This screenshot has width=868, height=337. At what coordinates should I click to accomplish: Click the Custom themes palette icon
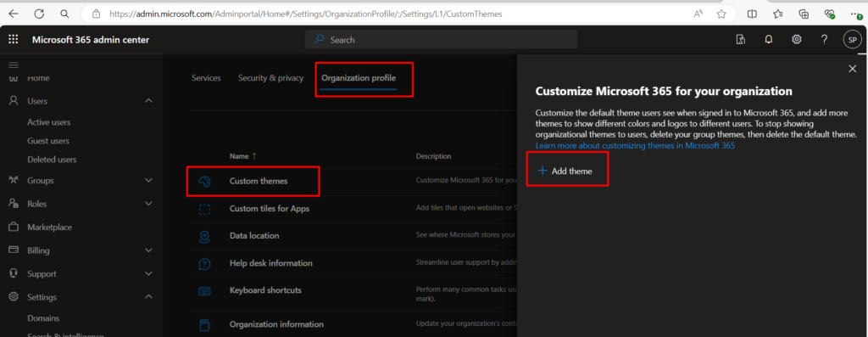tap(205, 182)
